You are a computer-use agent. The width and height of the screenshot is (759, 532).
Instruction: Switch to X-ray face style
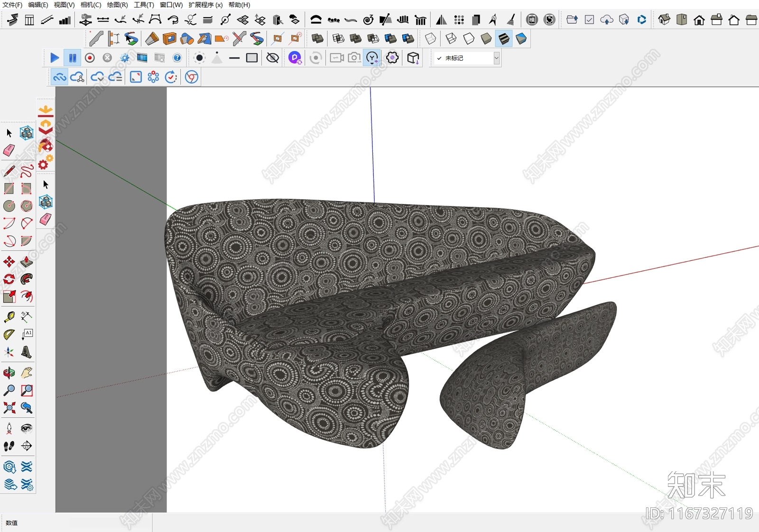(x=430, y=39)
